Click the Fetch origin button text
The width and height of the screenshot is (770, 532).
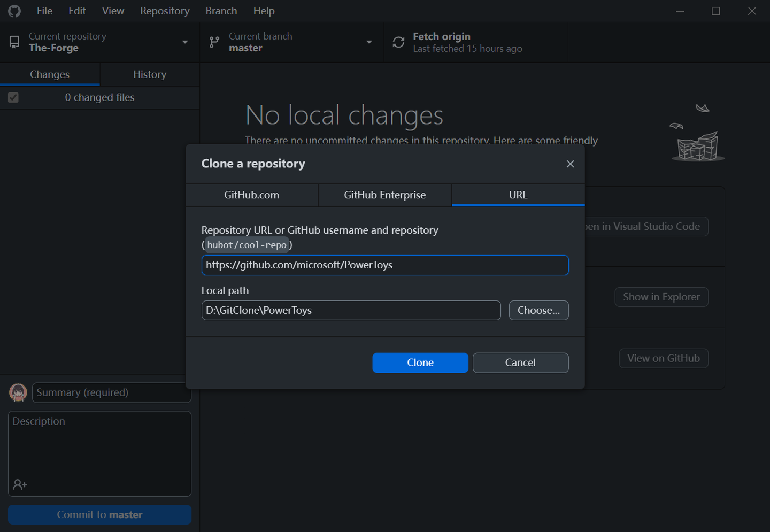point(442,36)
